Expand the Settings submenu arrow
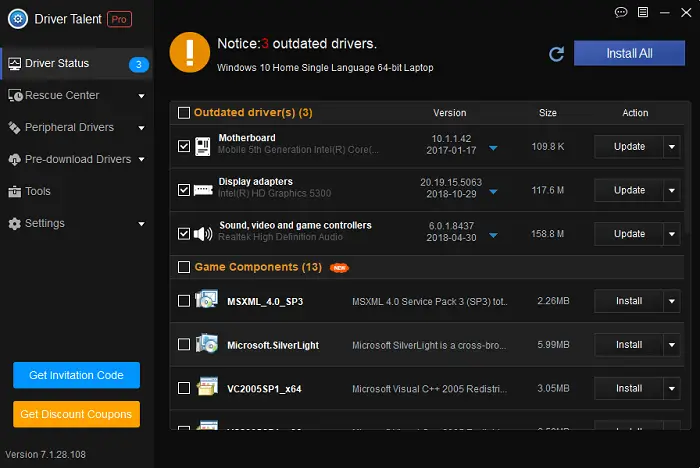700x468 pixels. click(142, 224)
